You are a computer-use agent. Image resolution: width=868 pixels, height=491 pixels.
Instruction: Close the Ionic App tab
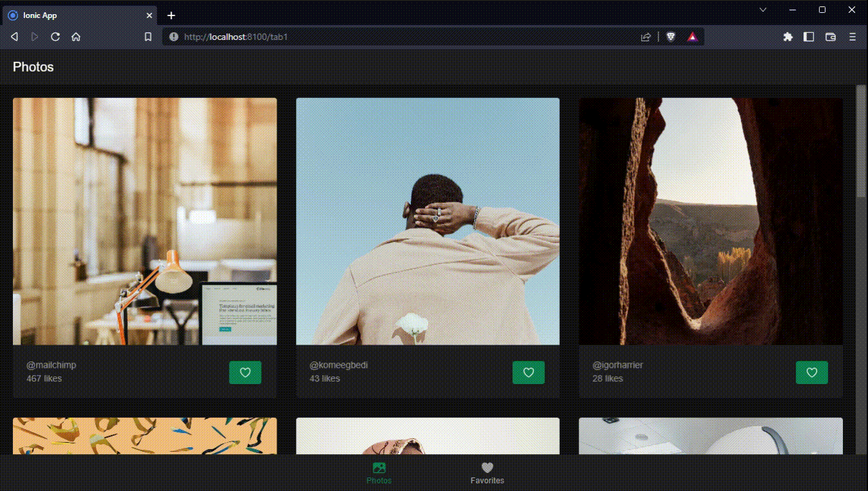pos(149,15)
